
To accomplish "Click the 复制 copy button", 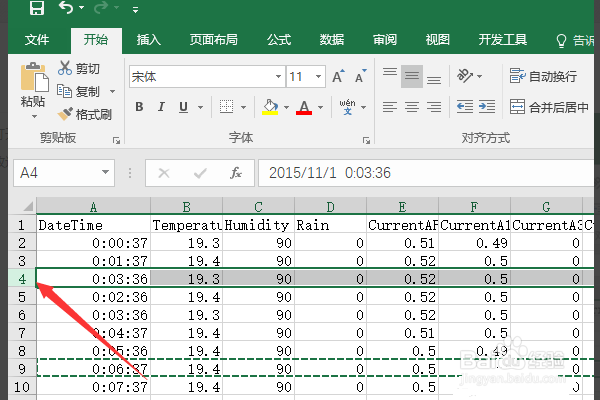I will [78, 91].
